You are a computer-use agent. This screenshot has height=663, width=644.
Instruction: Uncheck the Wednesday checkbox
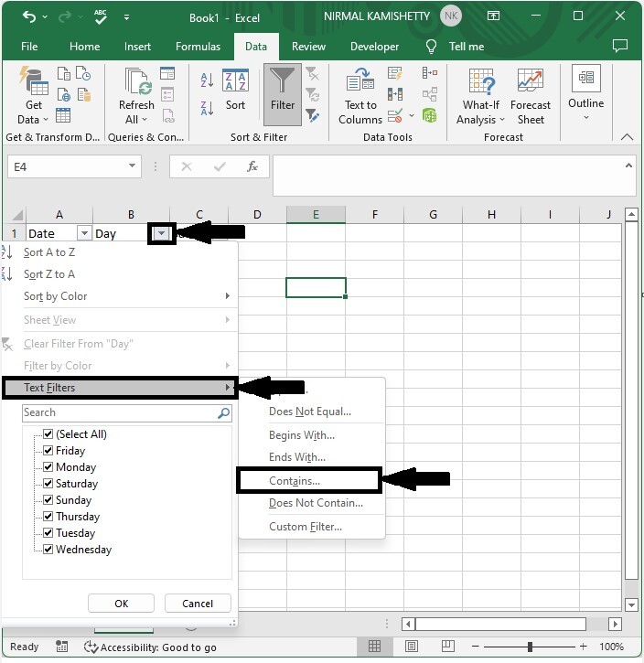[x=48, y=550]
